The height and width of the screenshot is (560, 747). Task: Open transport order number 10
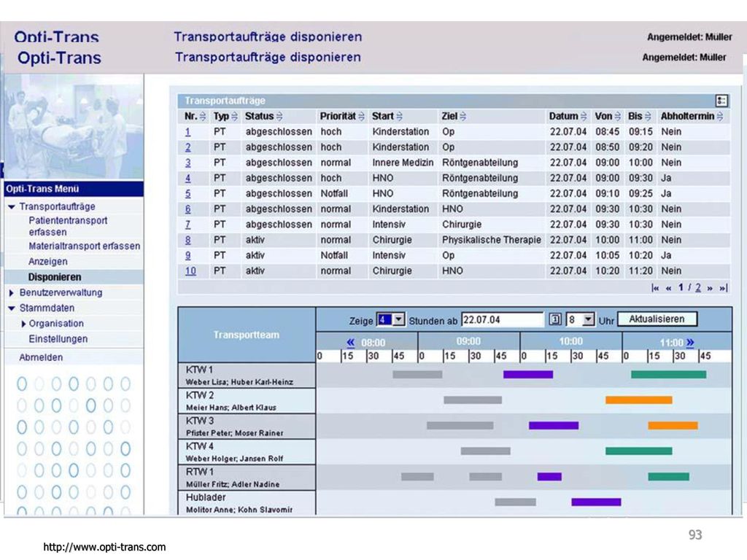coord(190,271)
